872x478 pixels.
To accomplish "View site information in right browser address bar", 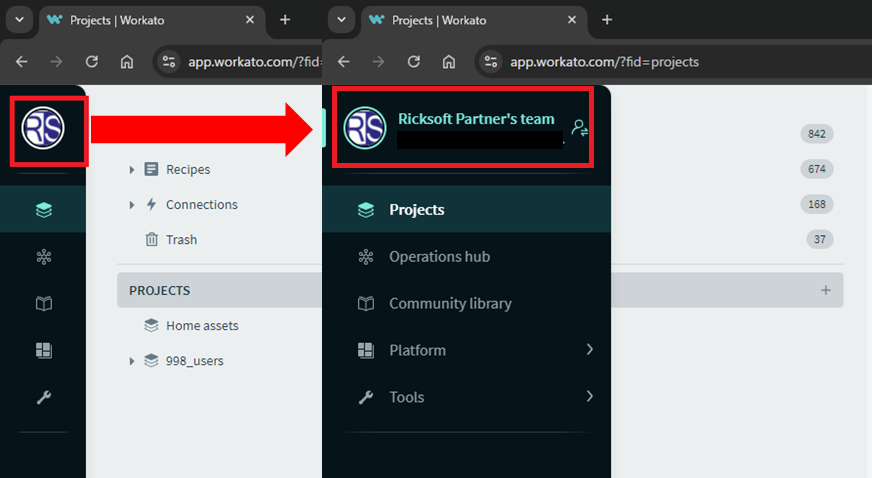I will [490, 62].
